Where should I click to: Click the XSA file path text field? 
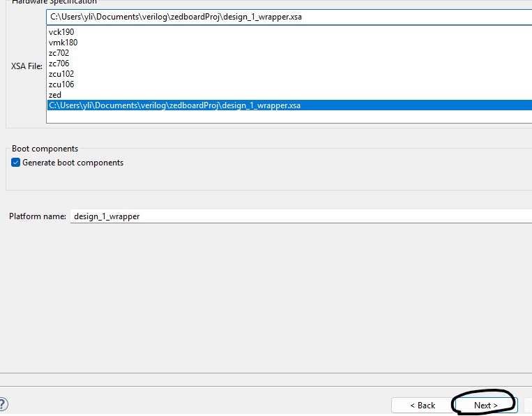279,16
